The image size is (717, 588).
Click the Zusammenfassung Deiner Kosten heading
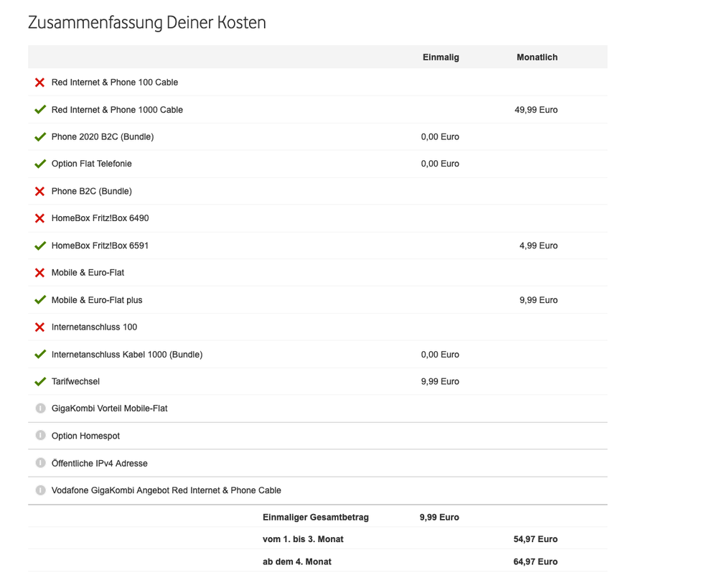tap(146, 23)
